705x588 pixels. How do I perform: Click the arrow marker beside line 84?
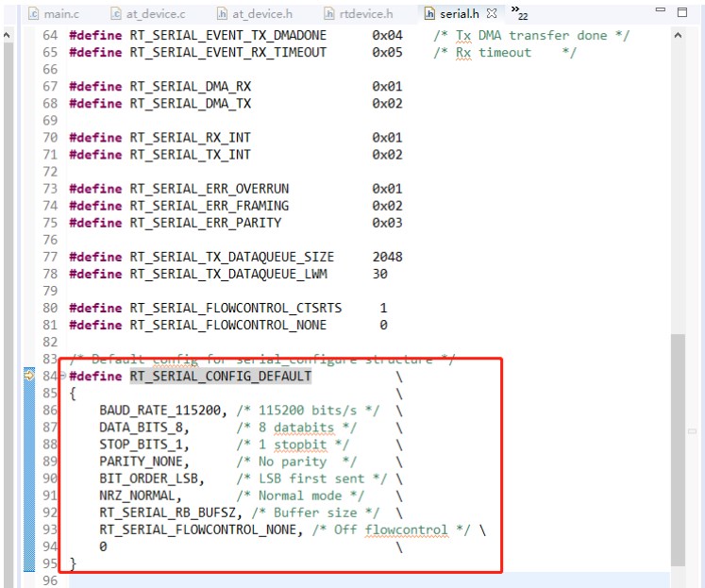pyautogui.click(x=29, y=375)
